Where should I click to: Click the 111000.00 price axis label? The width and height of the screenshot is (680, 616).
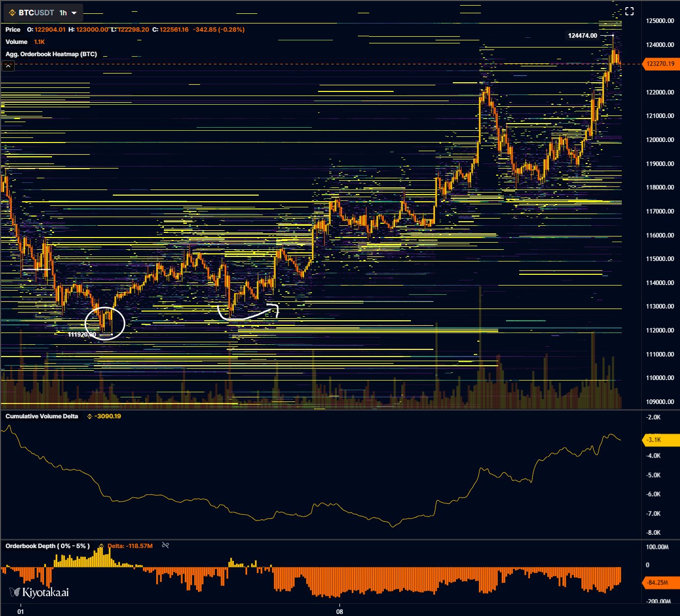(x=660, y=354)
